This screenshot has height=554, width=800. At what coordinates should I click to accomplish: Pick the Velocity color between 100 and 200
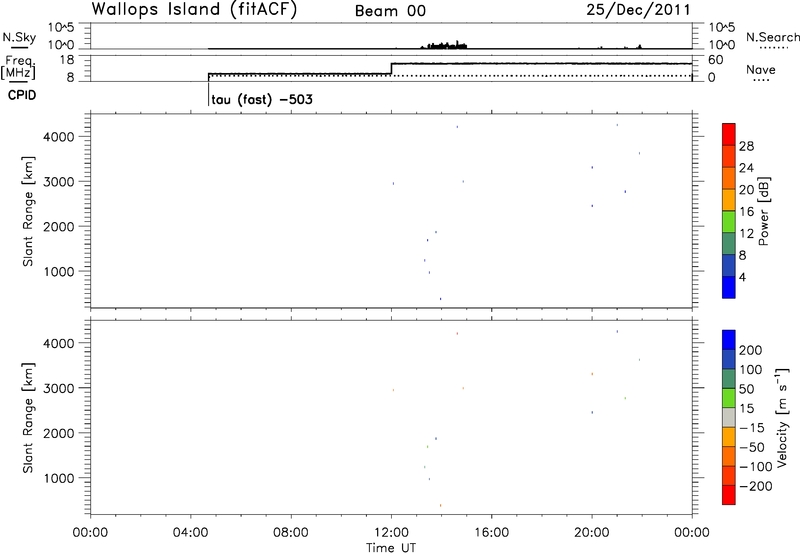[x=729, y=359]
